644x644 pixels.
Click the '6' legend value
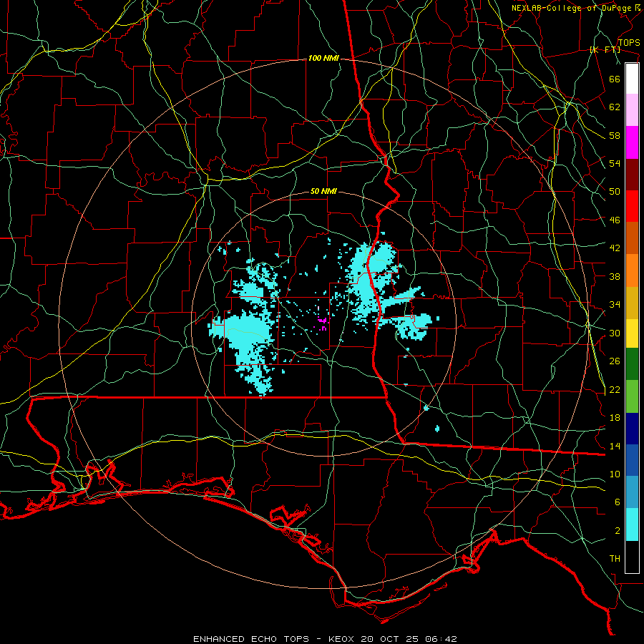click(x=618, y=502)
